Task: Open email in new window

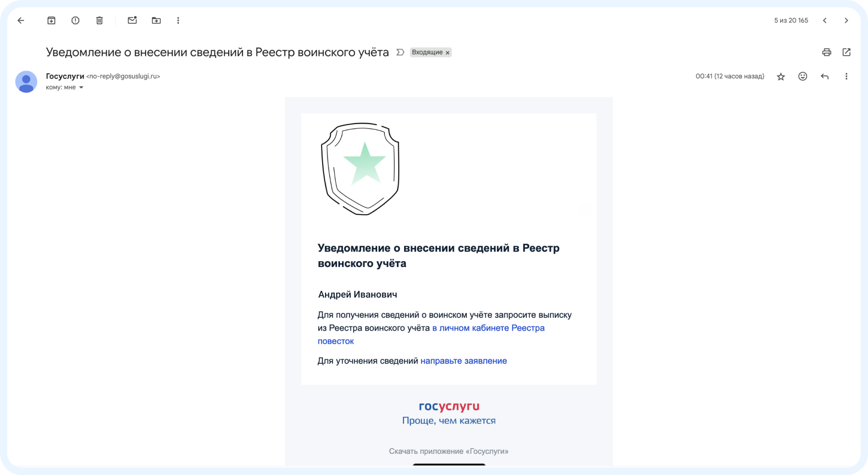Action: coord(846,52)
